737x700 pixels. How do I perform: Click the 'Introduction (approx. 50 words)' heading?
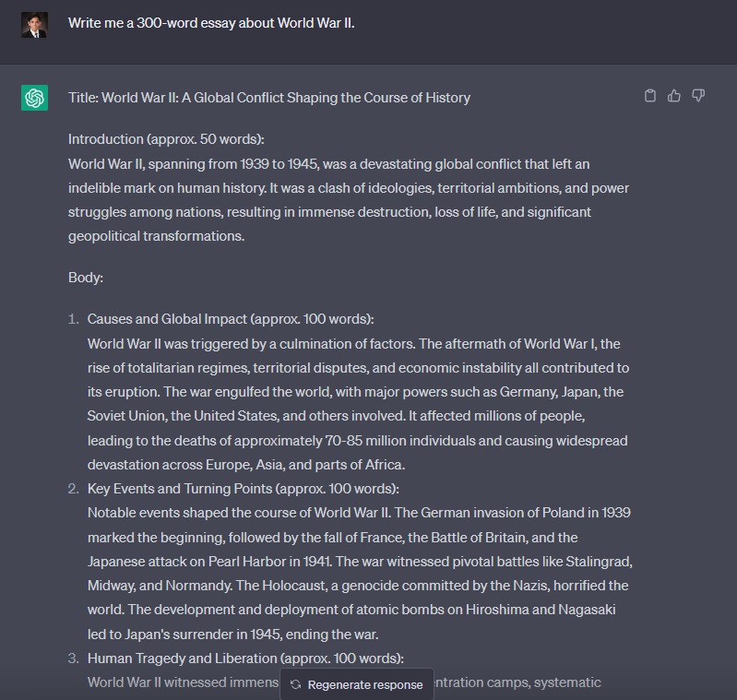pyautogui.click(x=166, y=139)
